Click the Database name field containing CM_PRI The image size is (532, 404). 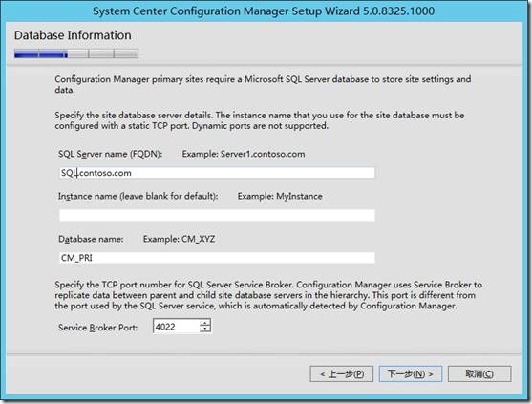pos(217,258)
